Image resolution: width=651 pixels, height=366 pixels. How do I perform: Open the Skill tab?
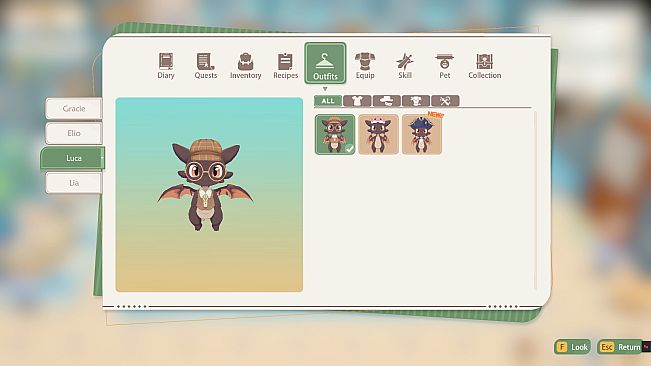click(x=405, y=66)
